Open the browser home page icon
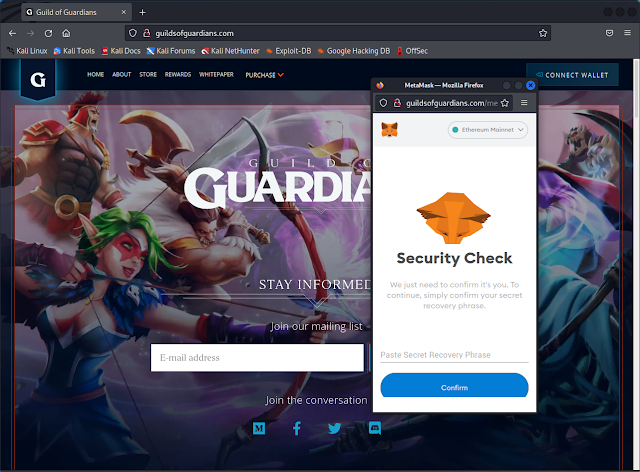The height and width of the screenshot is (472, 640). 66,33
